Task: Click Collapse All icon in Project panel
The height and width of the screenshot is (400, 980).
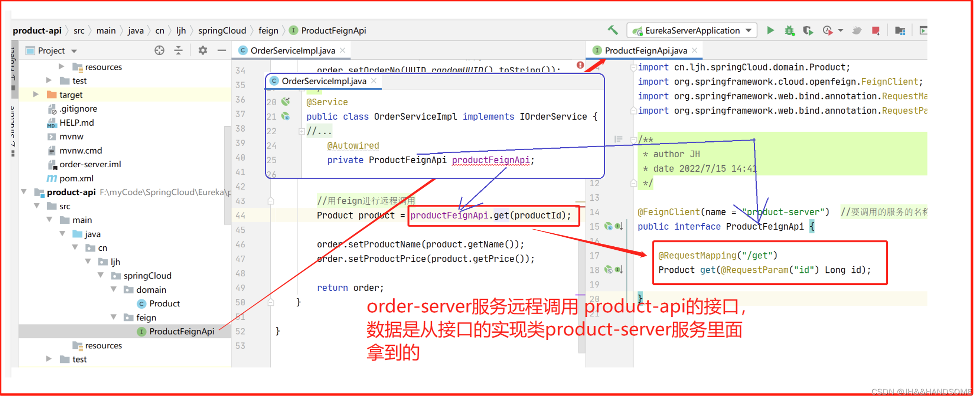Action: pyautogui.click(x=178, y=50)
